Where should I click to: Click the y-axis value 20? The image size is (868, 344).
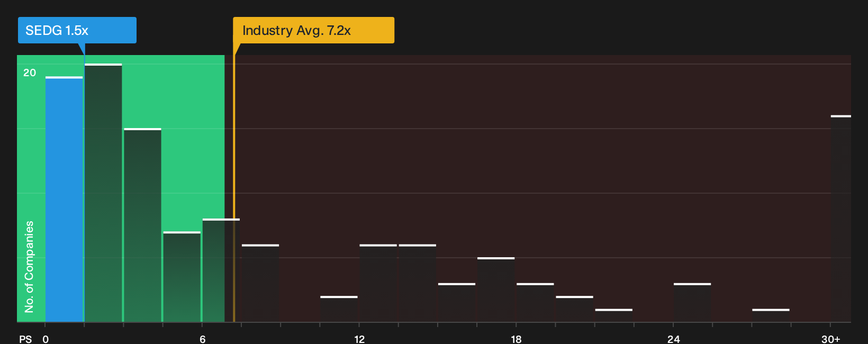30,73
